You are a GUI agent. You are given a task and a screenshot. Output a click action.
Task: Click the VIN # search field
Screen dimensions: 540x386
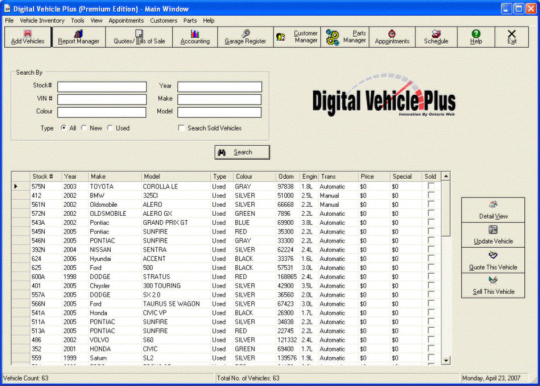tap(102, 100)
